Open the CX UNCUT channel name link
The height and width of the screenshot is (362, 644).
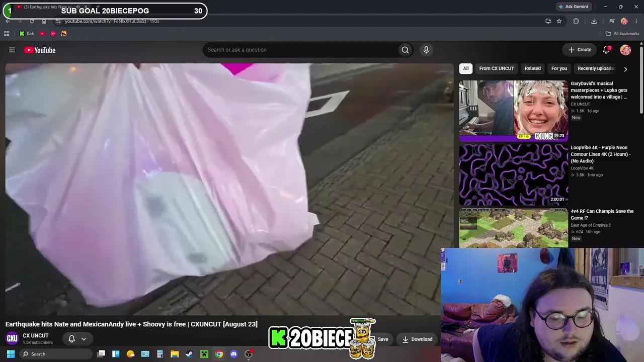tap(36, 336)
